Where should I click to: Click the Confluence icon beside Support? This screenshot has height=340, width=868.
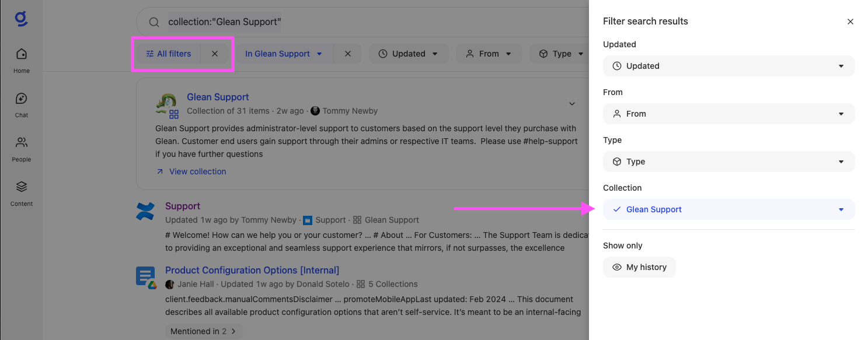(145, 211)
